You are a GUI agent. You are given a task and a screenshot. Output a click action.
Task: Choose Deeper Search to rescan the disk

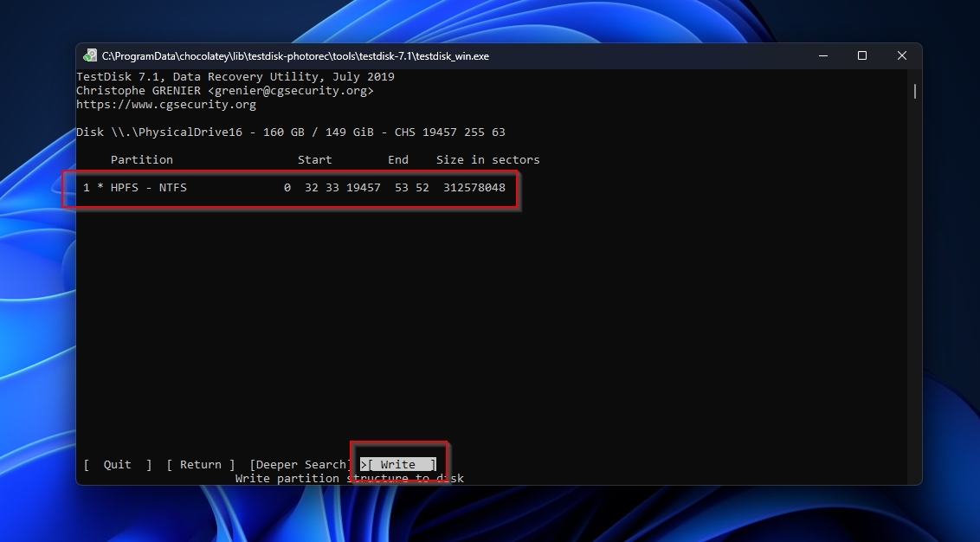coord(298,464)
